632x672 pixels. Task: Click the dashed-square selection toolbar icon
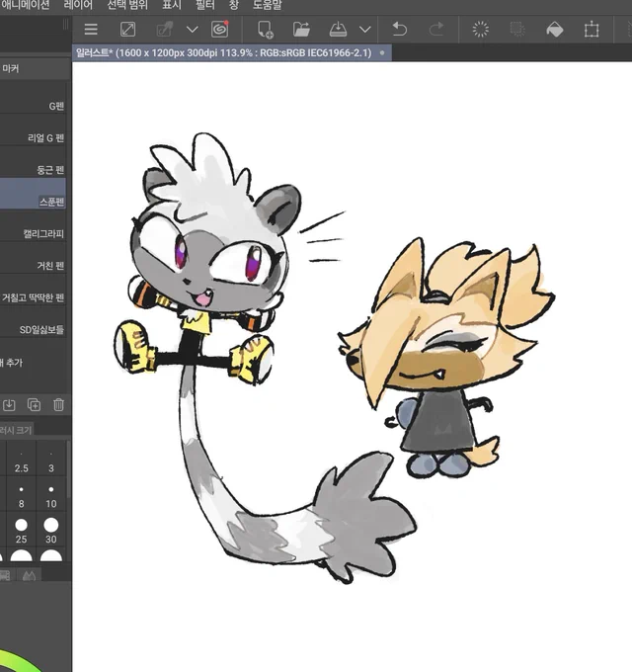coord(517,30)
